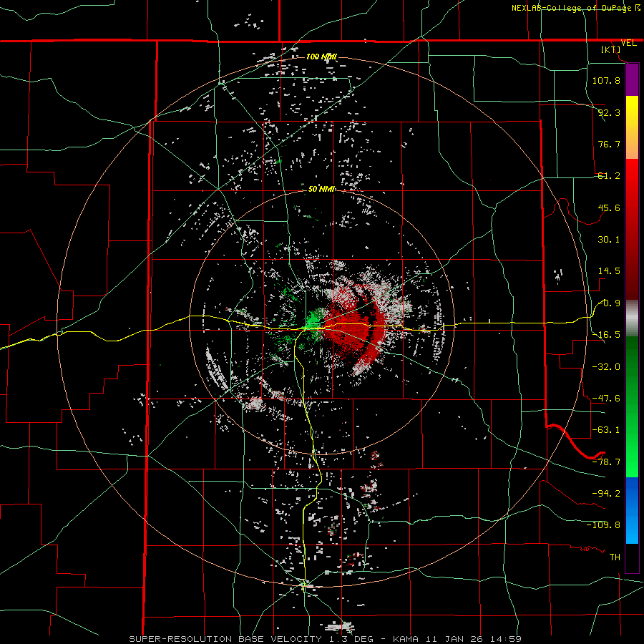Pick the blue segment of the color bar
The height and width of the screenshot is (644, 644).
pos(632,510)
